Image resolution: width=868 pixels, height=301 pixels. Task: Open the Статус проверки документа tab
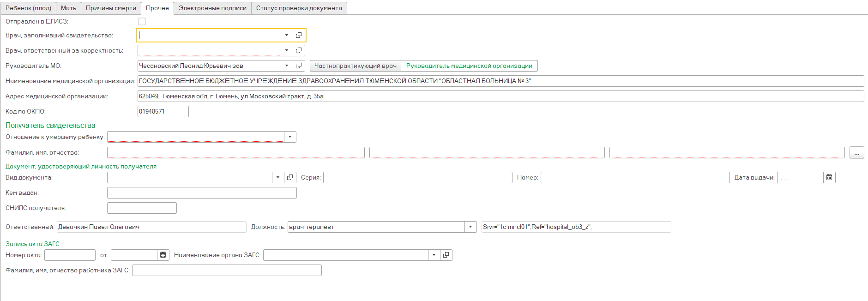(x=299, y=8)
